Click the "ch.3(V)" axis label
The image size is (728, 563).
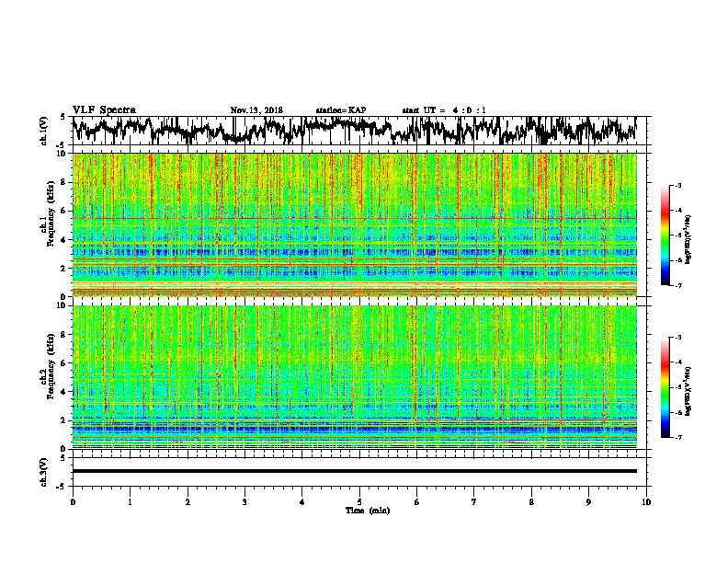[x=44, y=472]
